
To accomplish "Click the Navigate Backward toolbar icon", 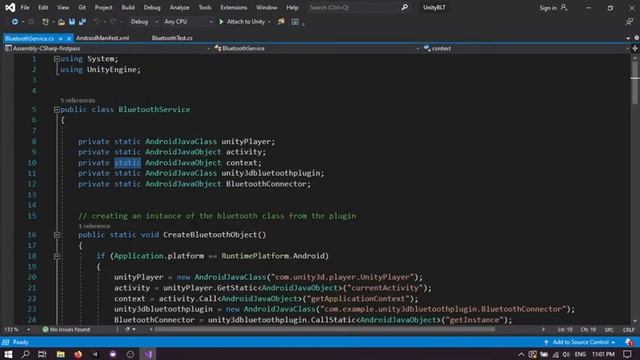I will point(15,22).
